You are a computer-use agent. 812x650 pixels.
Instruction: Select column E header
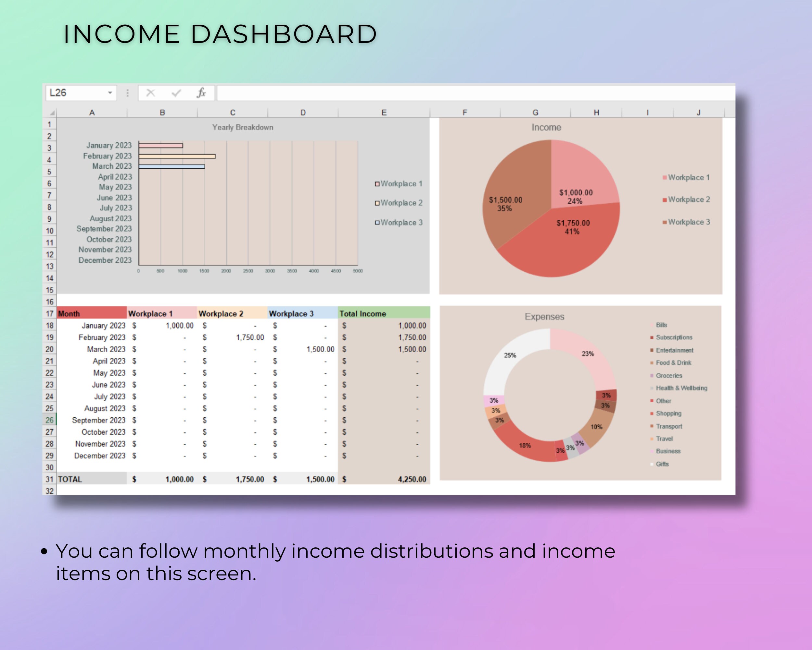click(384, 112)
